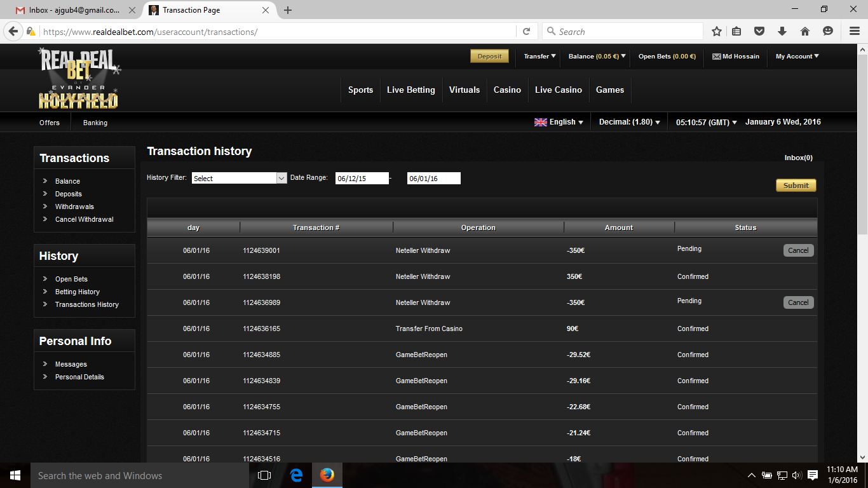This screenshot has height=488, width=868.
Task: Open the downloads arrow icon
Action: coord(782,31)
